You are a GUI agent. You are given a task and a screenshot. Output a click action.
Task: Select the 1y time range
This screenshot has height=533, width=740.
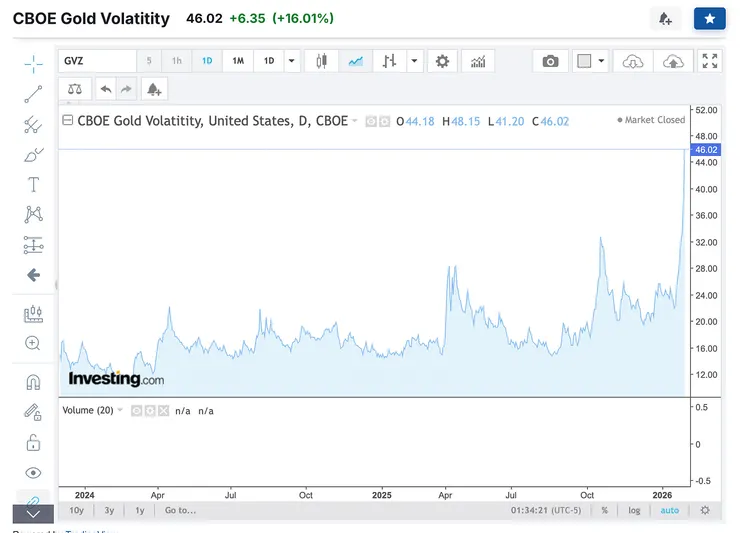(140, 510)
